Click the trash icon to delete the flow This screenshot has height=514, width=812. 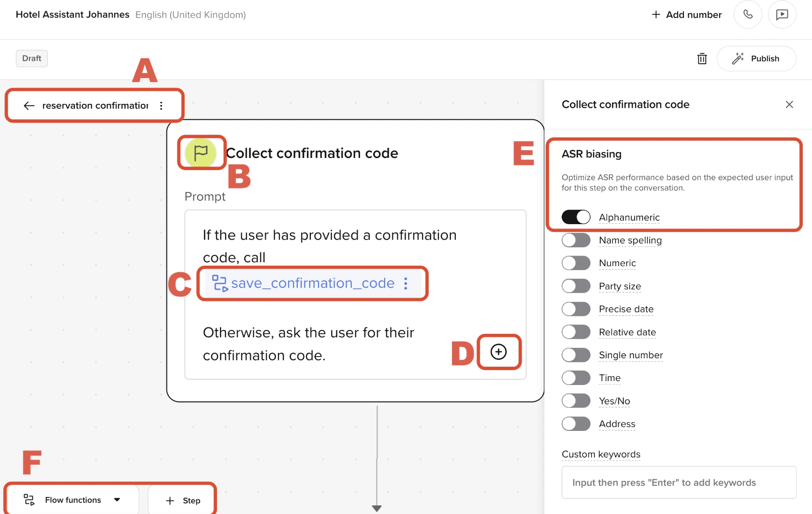point(702,58)
